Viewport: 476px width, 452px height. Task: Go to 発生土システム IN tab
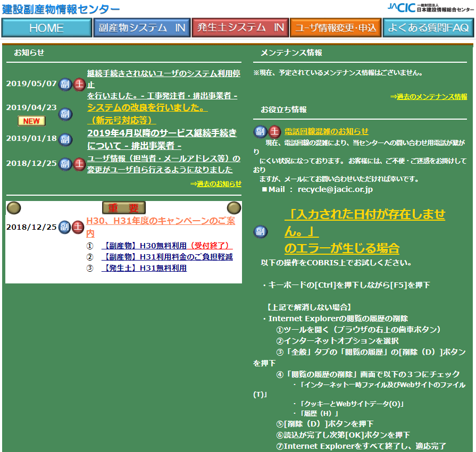240,28
